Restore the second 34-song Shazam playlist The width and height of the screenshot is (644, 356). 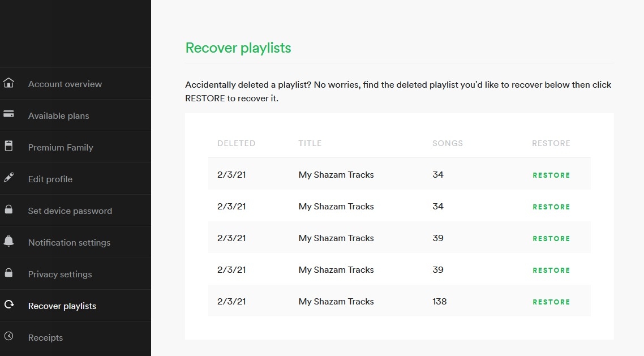tap(551, 207)
